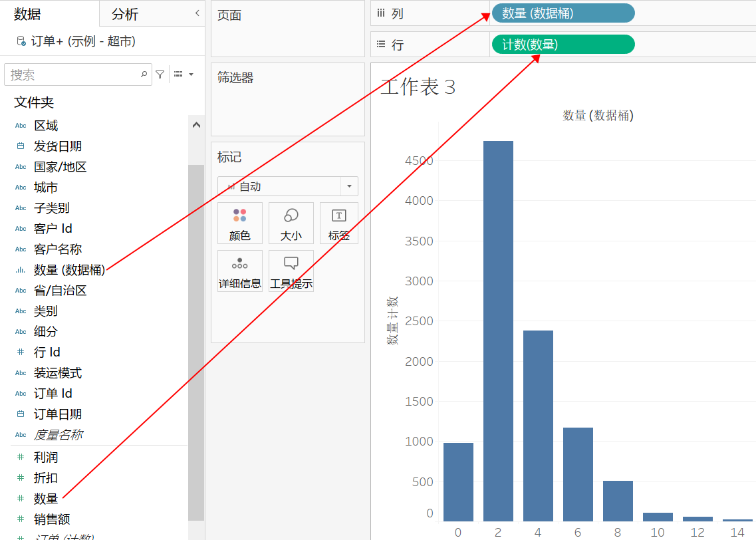Click the 数量 (数据桶) chart header
The image size is (756, 540).
click(598, 115)
